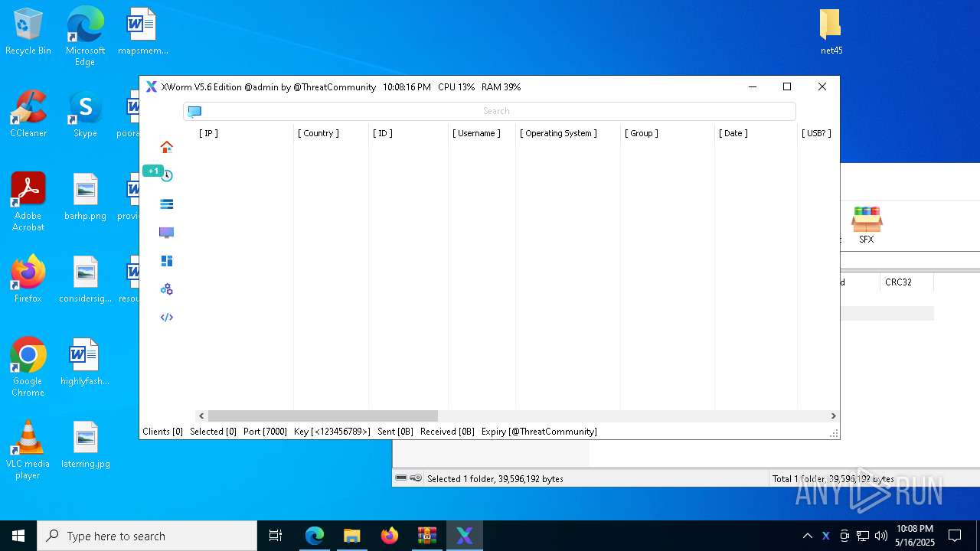Screen dimensions: 980x551
Task: Click the key icon in WinRAR status bar
Action: click(416, 478)
